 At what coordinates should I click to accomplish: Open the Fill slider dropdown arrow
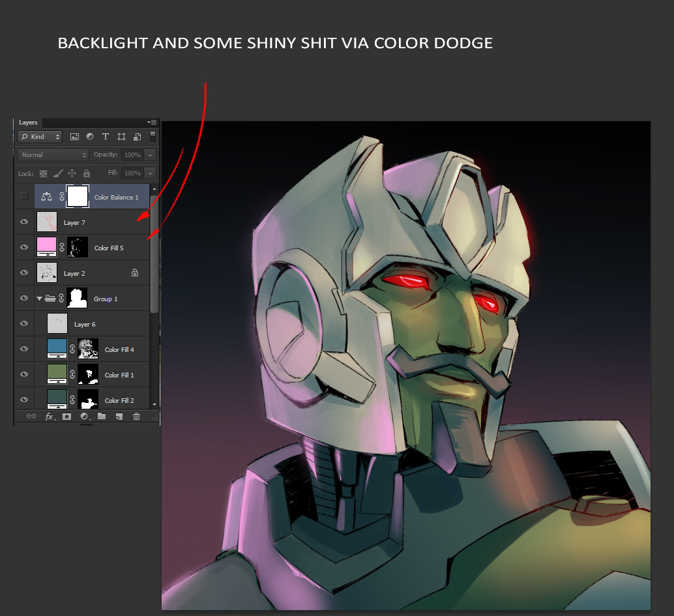[151, 173]
